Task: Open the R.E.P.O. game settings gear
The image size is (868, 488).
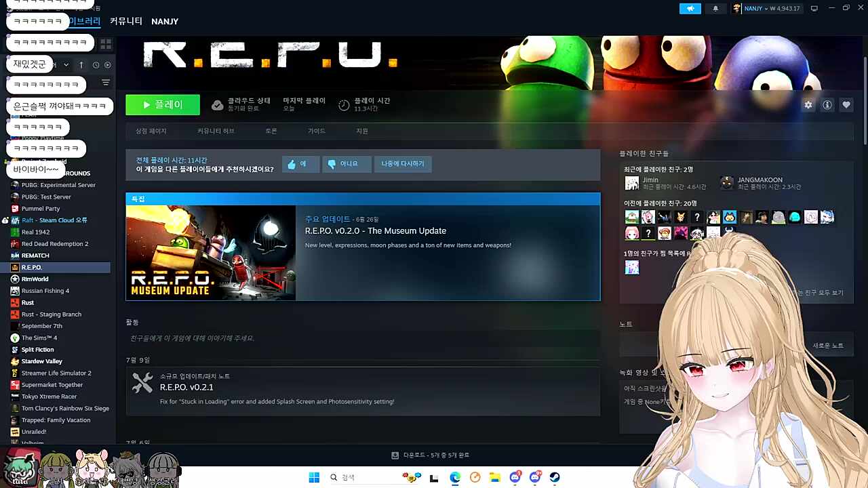Action: click(808, 105)
